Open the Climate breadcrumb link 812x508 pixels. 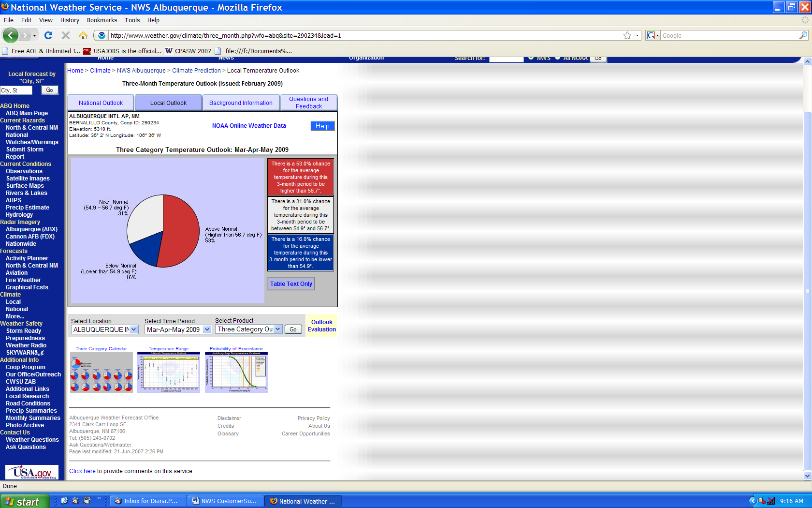100,71
